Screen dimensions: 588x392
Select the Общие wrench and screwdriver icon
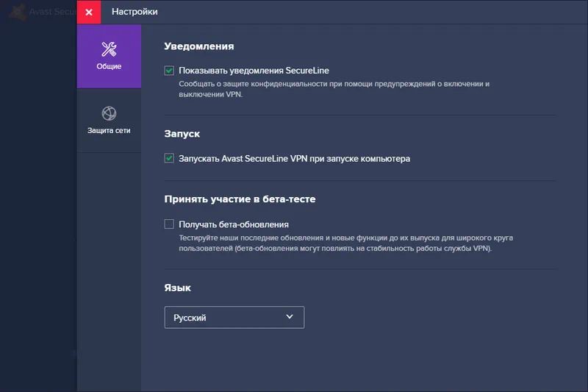click(x=109, y=49)
